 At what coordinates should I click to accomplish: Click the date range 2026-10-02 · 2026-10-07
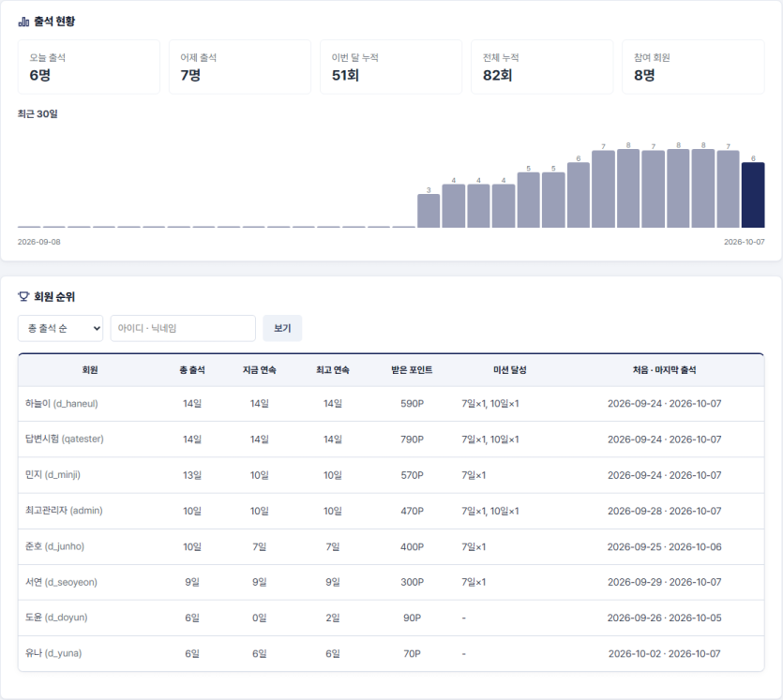(664, 654)
